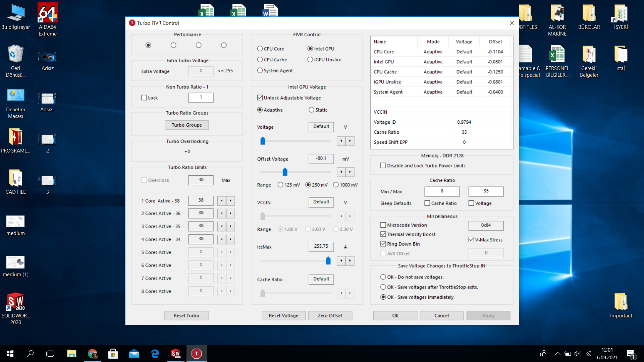Increase IccMax using the right arrow stepper

click(350, 260)
